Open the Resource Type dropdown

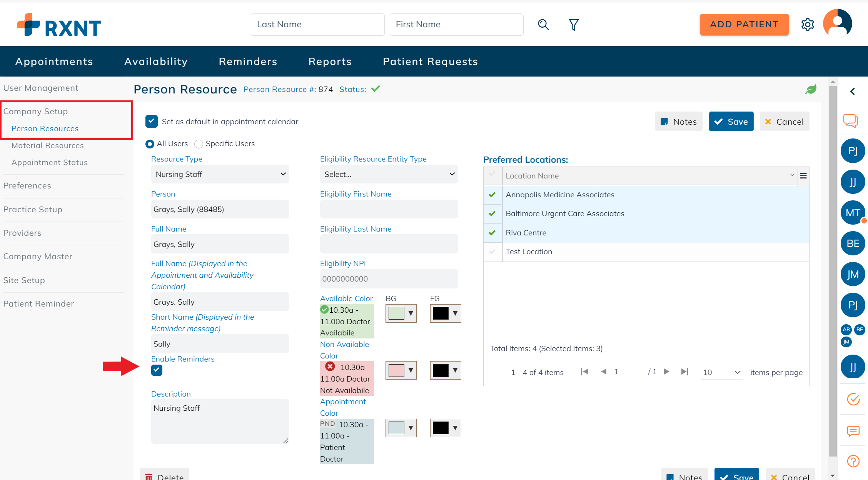coord(220,174)
